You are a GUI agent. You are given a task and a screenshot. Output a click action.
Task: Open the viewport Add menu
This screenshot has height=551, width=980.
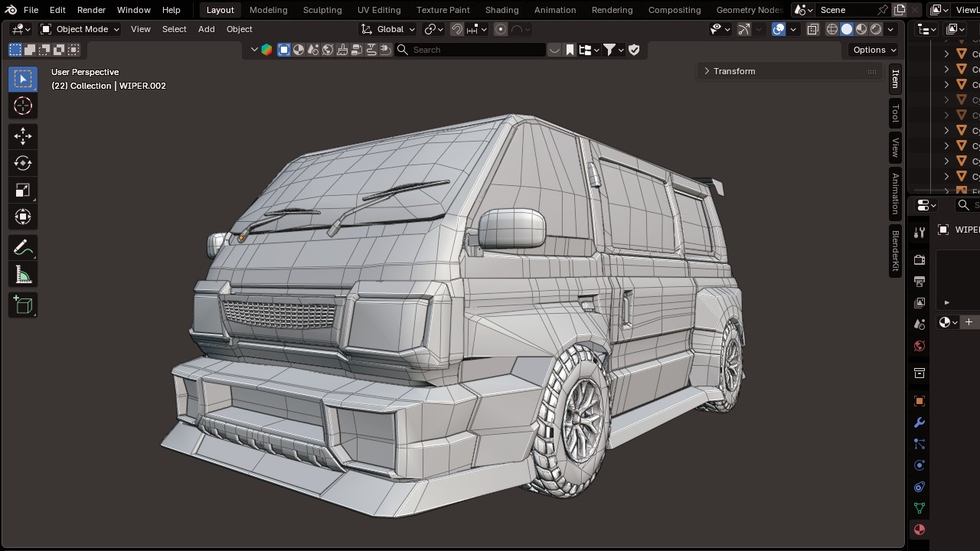[207, 29]
